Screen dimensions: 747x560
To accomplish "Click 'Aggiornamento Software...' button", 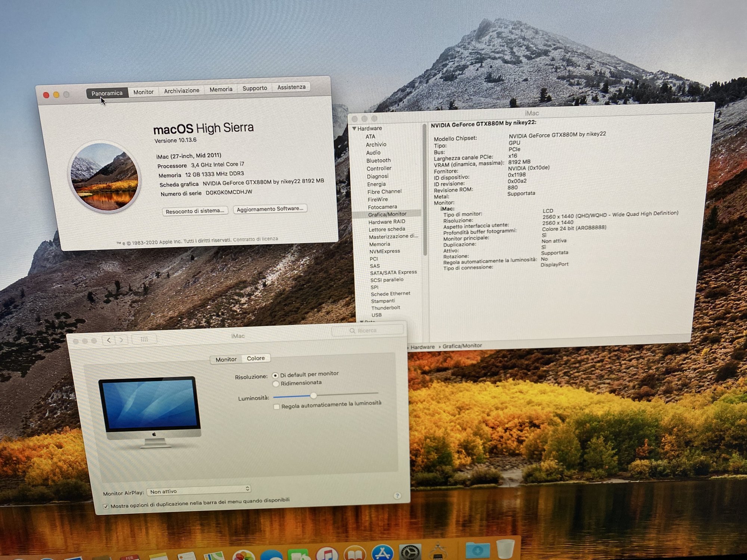I will pyautogui.click(x=270, y=209).
